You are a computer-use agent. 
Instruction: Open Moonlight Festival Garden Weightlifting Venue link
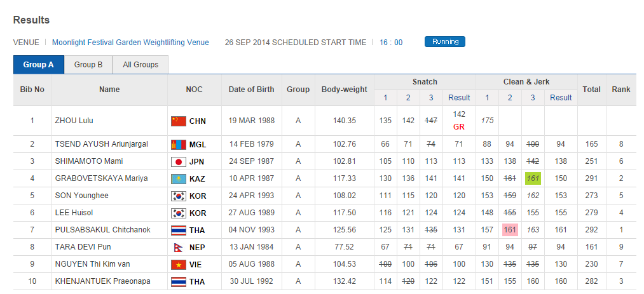tap(130, 43)
